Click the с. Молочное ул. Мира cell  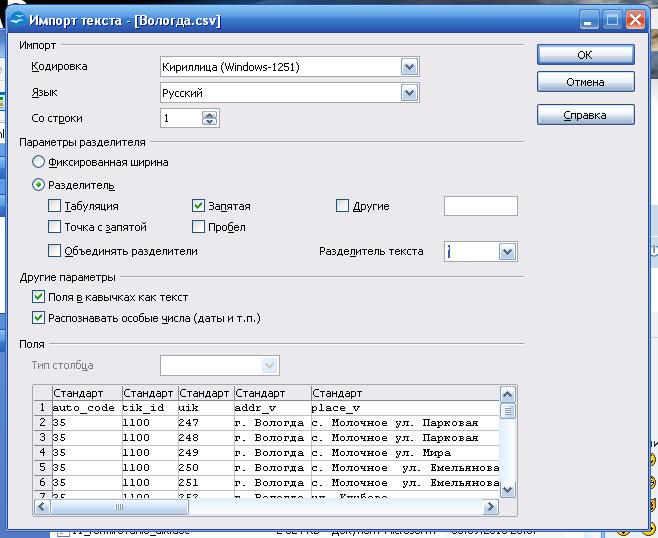(x=405, y=453)
